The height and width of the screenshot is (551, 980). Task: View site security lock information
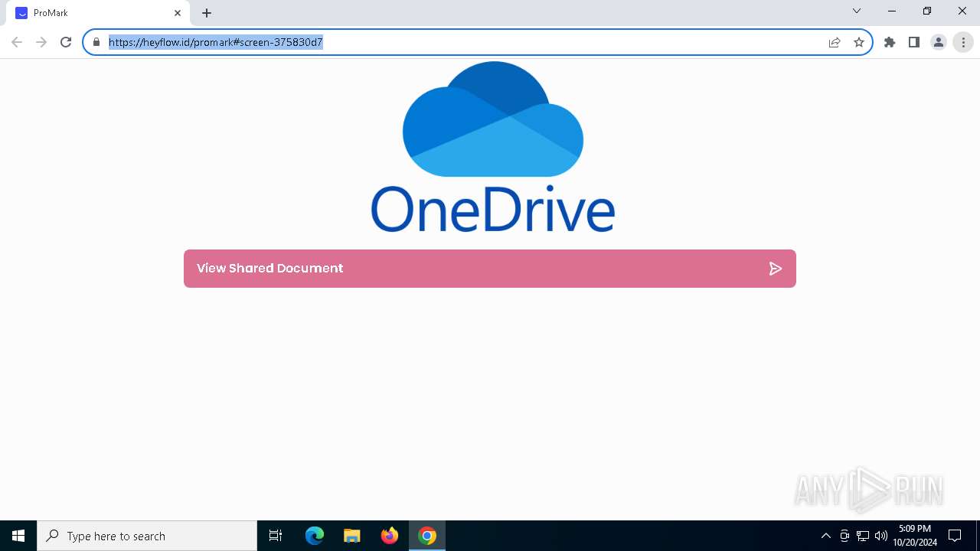pyautogui.click(x=96, y=42)
